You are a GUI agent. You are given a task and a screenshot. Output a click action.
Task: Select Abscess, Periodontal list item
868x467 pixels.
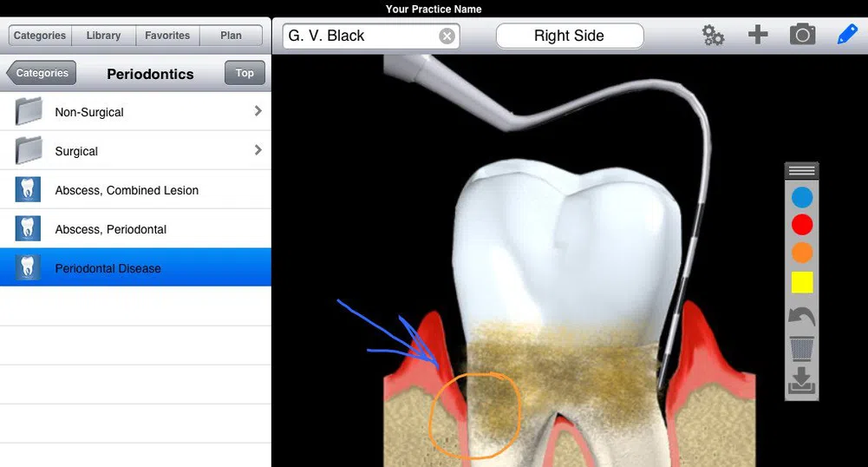pos(135,229)
